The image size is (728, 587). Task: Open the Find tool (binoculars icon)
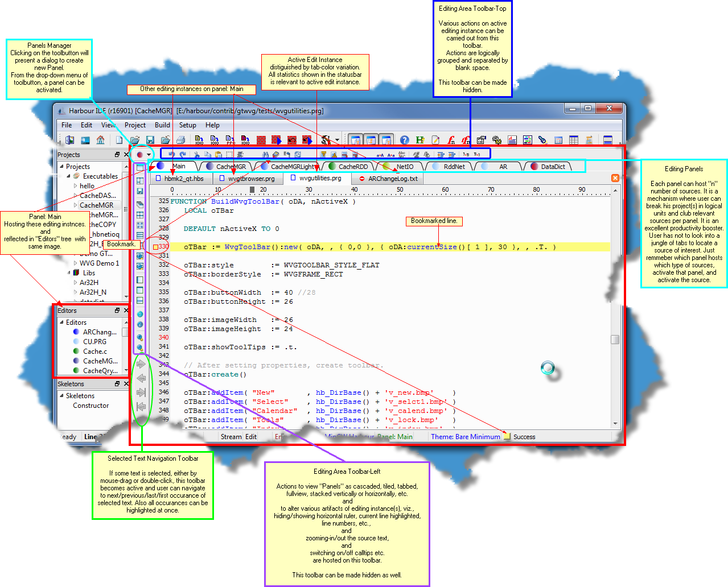click(264, 154)
